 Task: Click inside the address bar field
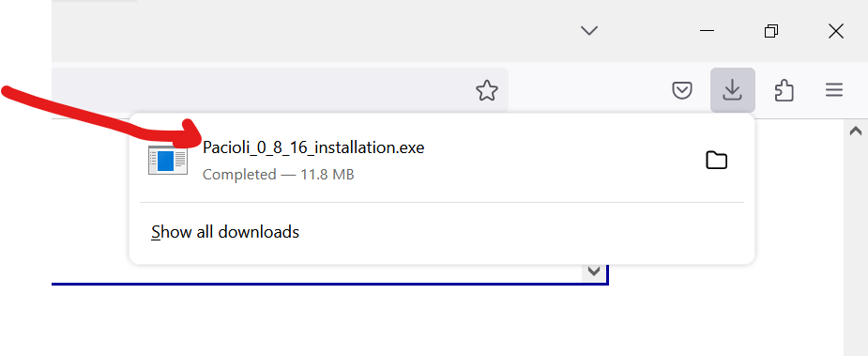[x=260, y=90]
